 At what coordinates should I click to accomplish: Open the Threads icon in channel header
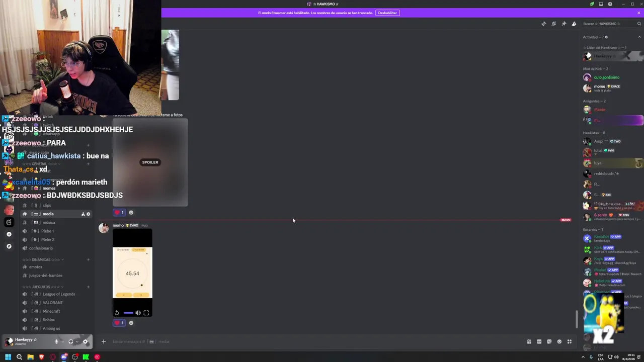coord(543,24)
